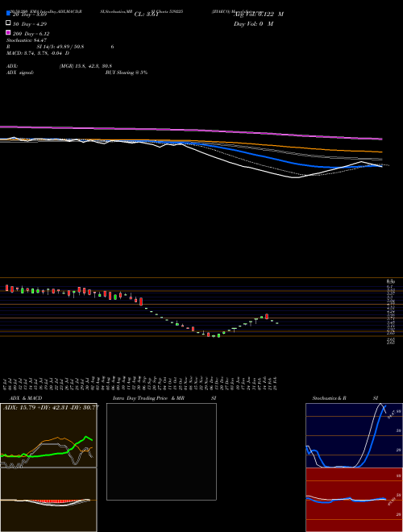Click the large red candle before the gap down
403x532 pixels.
tap(141, 301)
